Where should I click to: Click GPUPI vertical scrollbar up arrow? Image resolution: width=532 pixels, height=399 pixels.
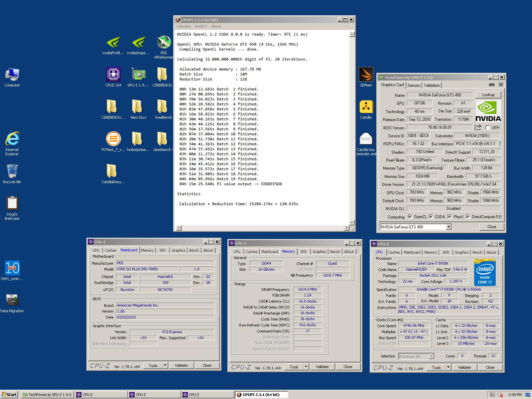[x=352, y=34]
